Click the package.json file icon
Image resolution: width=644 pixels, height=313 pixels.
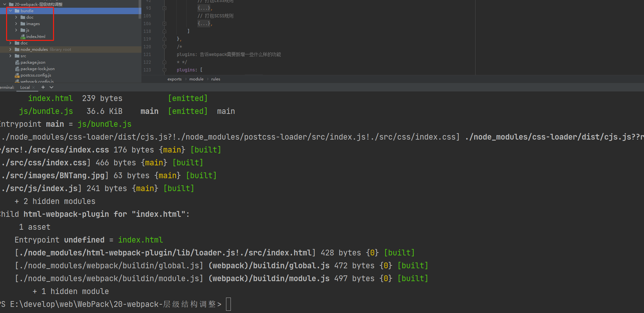pyautogui.click(x=17, y=62)
